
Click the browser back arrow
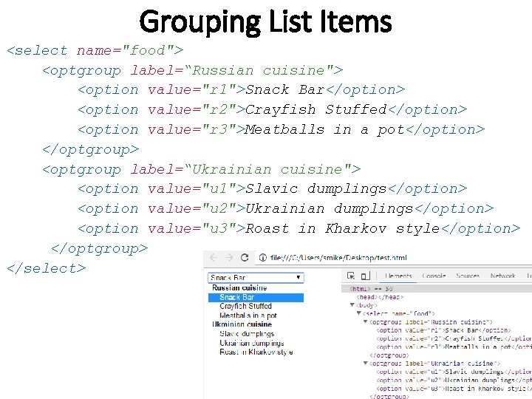(213, 258)
